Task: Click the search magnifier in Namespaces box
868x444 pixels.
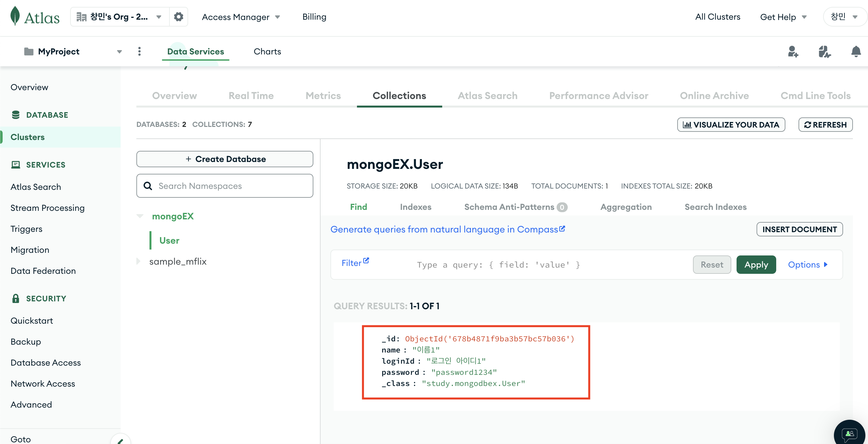Action: click(x=148, y=186)
